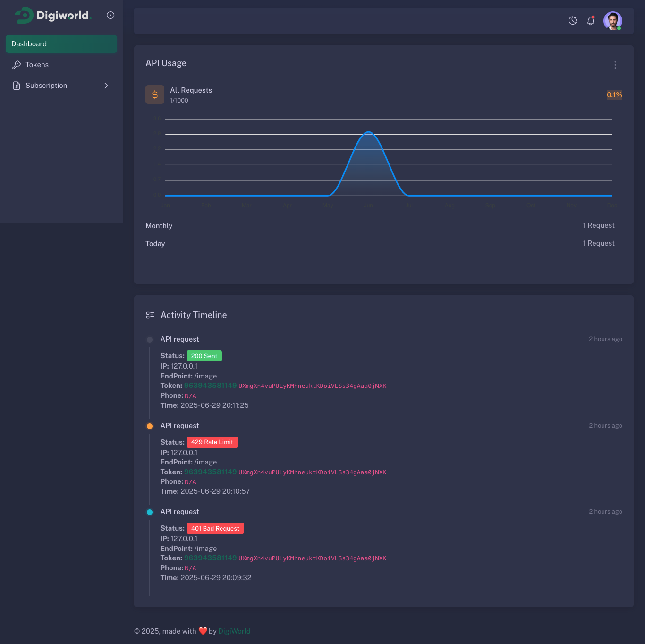Screen dimensions: 645x644
Task: Open the profile menu via the avatar
Action: pos(612,21)
